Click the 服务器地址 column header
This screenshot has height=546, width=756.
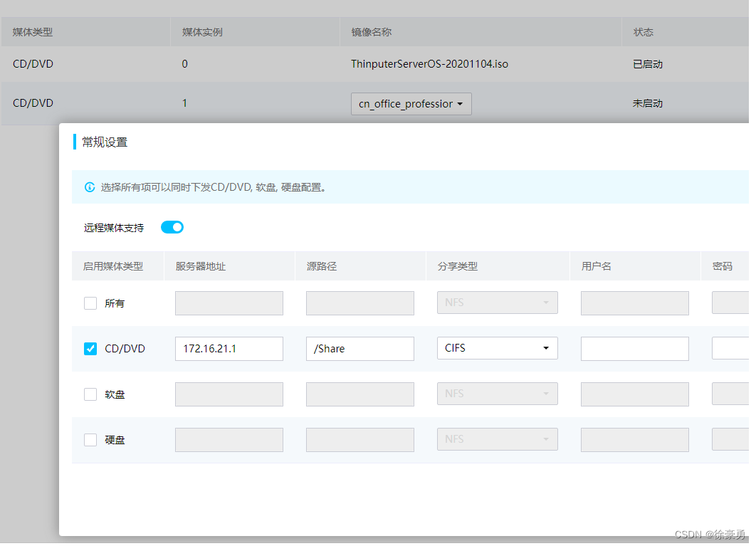click(201, 266)
